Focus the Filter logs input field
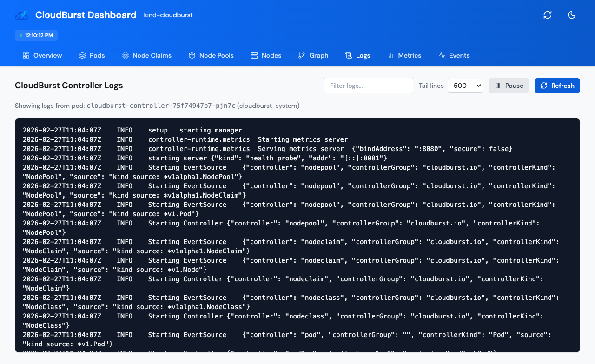Image resolution: width=595 pixels, height=364 pixels. point(369,86)
